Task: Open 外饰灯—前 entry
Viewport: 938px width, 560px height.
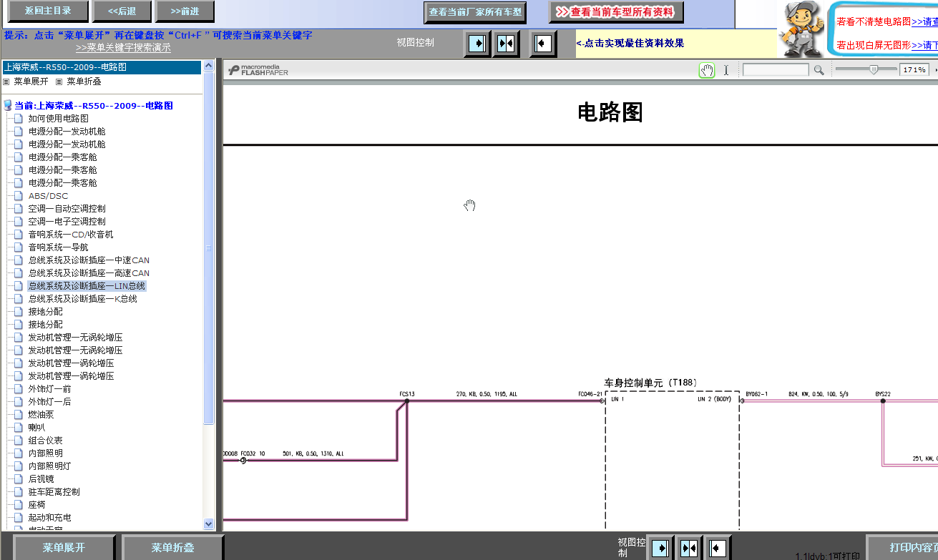Action: click(50, 388)
